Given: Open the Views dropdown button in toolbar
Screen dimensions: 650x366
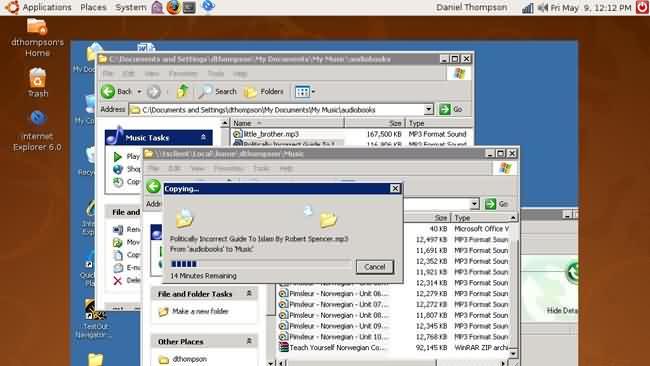Looking at the screenshot, I should point(305,92).
